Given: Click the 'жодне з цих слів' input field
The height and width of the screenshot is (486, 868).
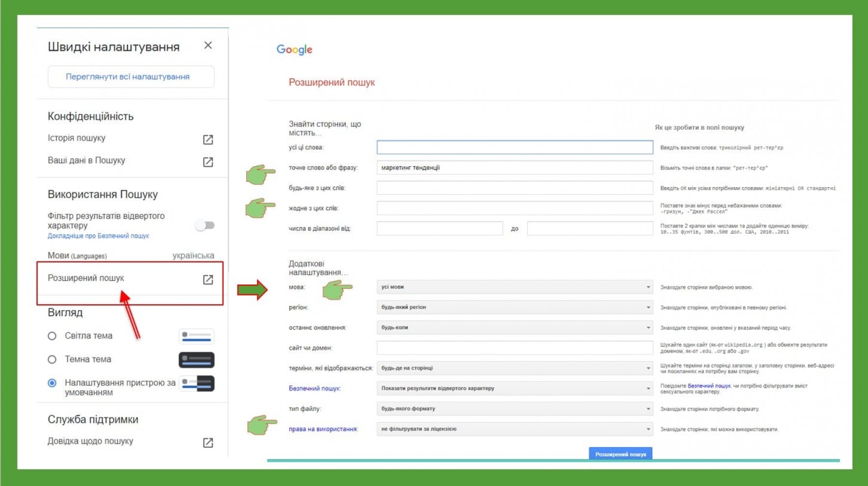Looking at the screenshot, I should click(x=515, y=208).
